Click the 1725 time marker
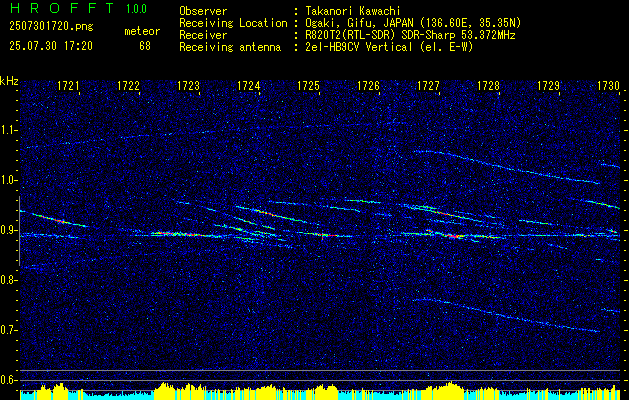Viewport: 629px width, 400px height. [x=308, y=86]
